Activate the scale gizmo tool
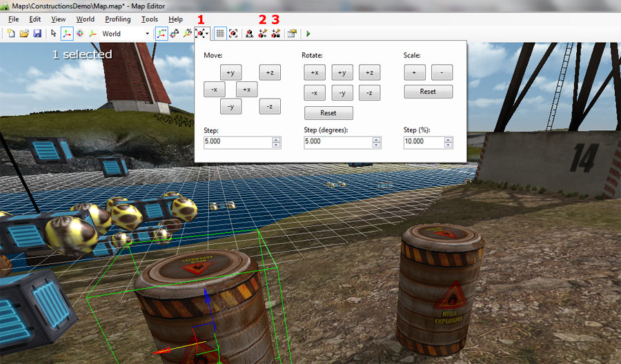The width and height of the screenshot is (621, 364). click(x=92, y=34)
